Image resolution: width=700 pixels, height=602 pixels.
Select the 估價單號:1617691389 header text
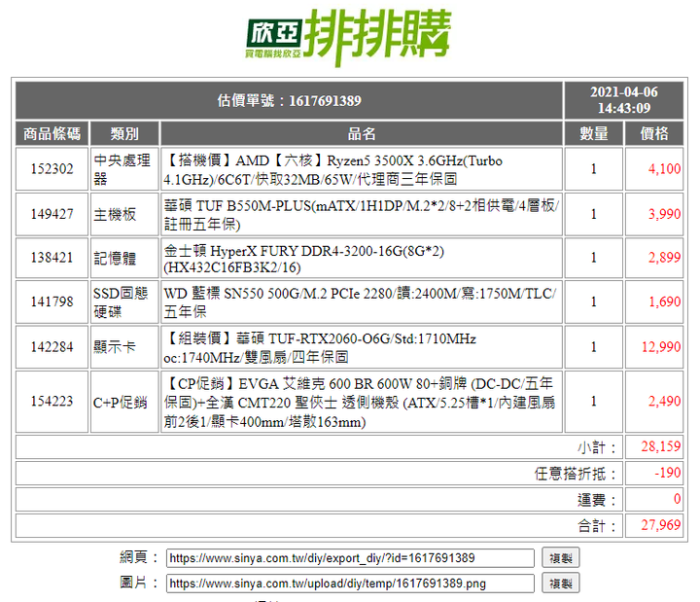(290, 100)
